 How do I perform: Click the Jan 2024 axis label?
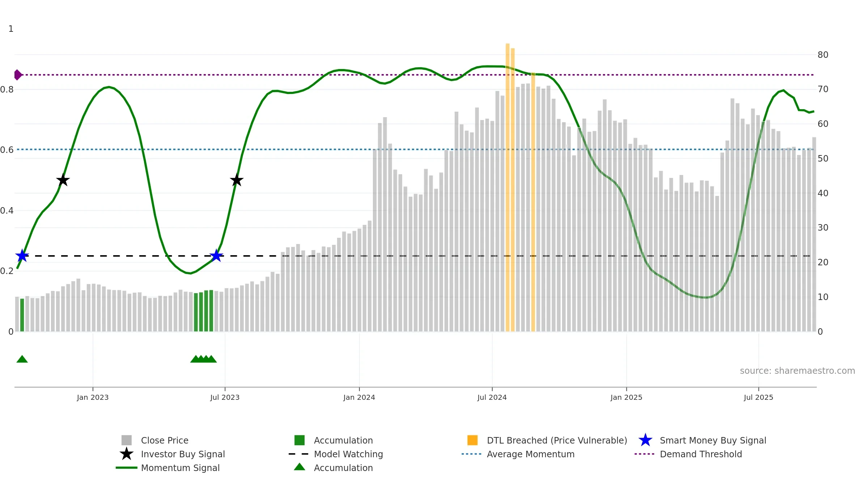pyautogui.click(x=359, y=397)
